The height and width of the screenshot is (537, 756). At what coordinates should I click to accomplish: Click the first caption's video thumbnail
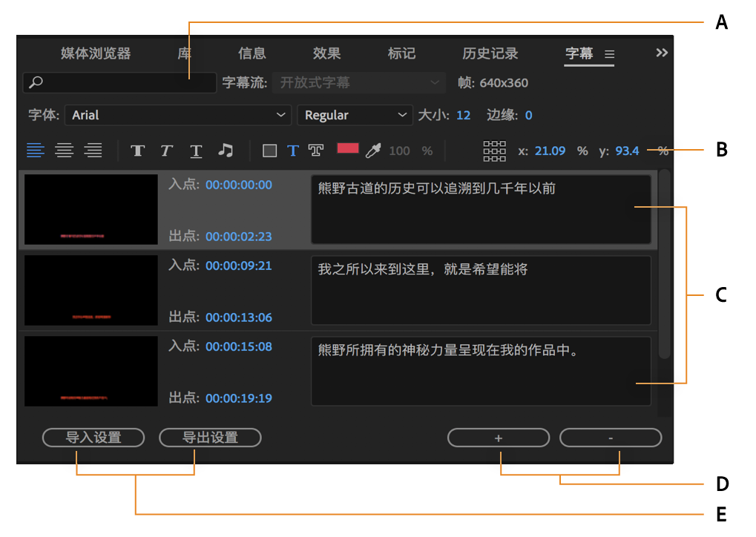click(x=90, y=209)
